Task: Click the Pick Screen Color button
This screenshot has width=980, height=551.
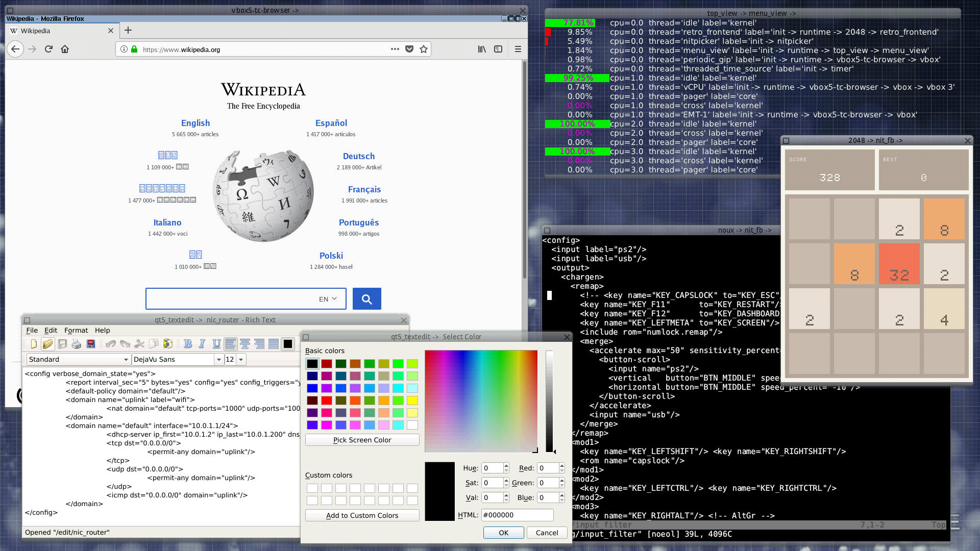Action: [x=362, y=440]
